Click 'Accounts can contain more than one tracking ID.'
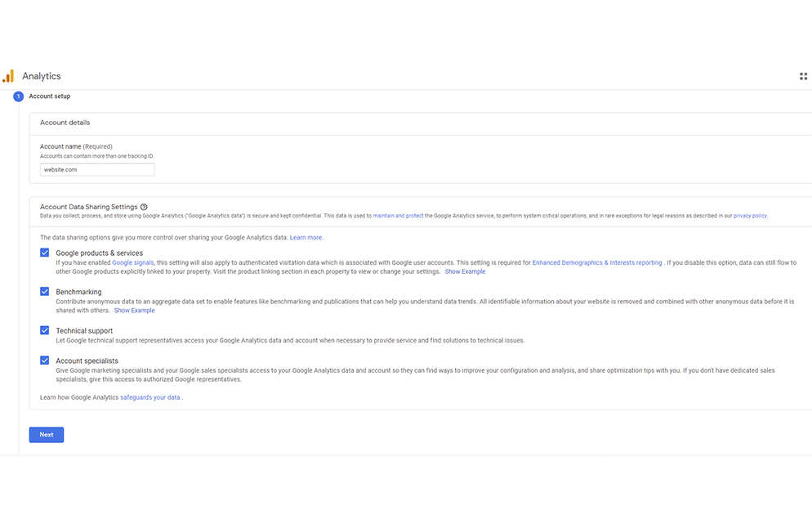This screenshot has width=812, height=524. pos(97,156)
